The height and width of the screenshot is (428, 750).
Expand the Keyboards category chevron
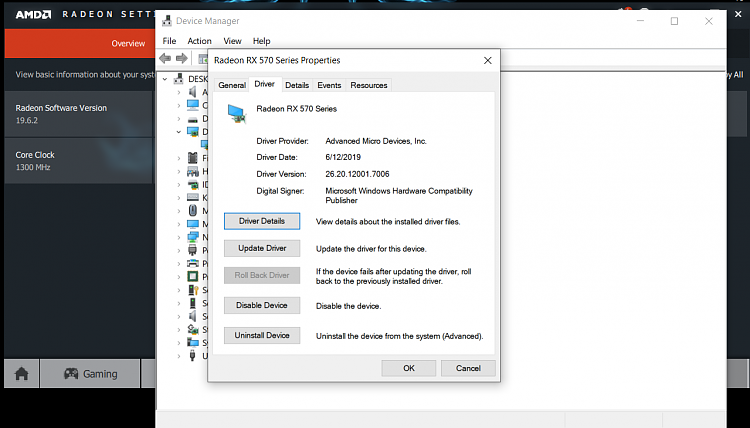[x=179, y=198]
